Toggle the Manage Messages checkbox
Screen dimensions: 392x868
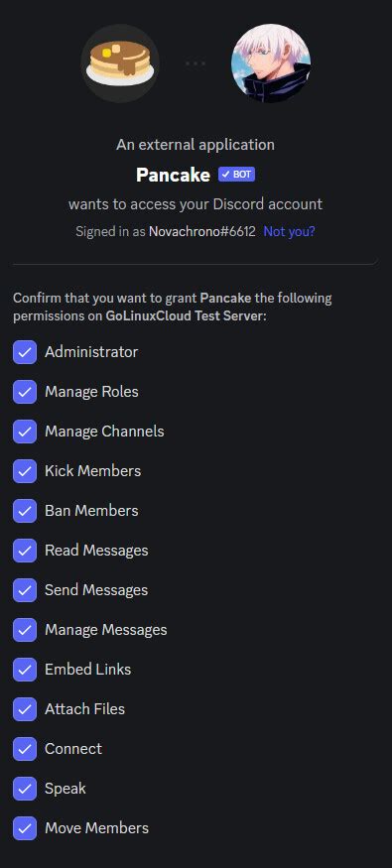[25, 630]
